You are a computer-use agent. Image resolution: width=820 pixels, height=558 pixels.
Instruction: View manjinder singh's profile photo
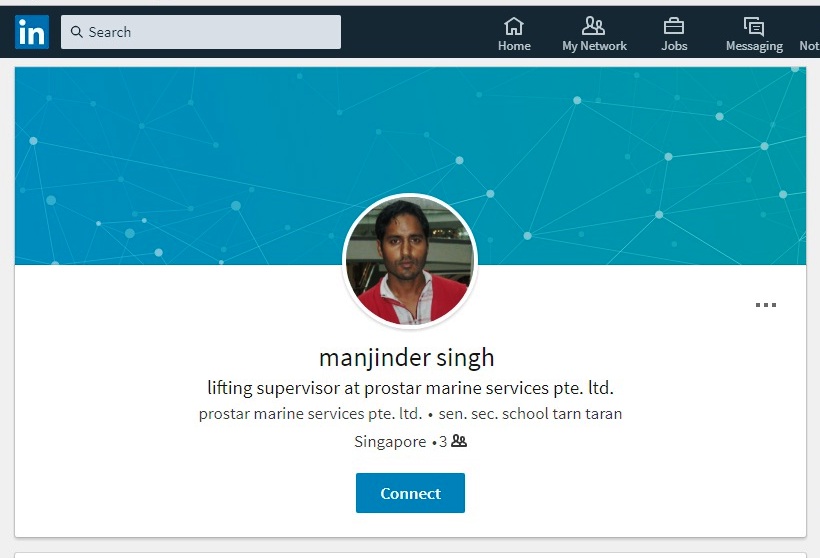410,260
